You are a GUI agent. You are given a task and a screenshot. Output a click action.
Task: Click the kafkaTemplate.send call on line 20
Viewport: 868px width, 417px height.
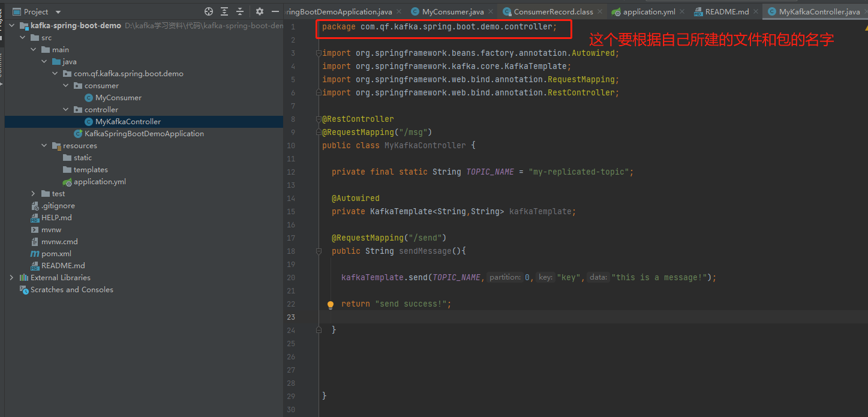coord(385,278)
